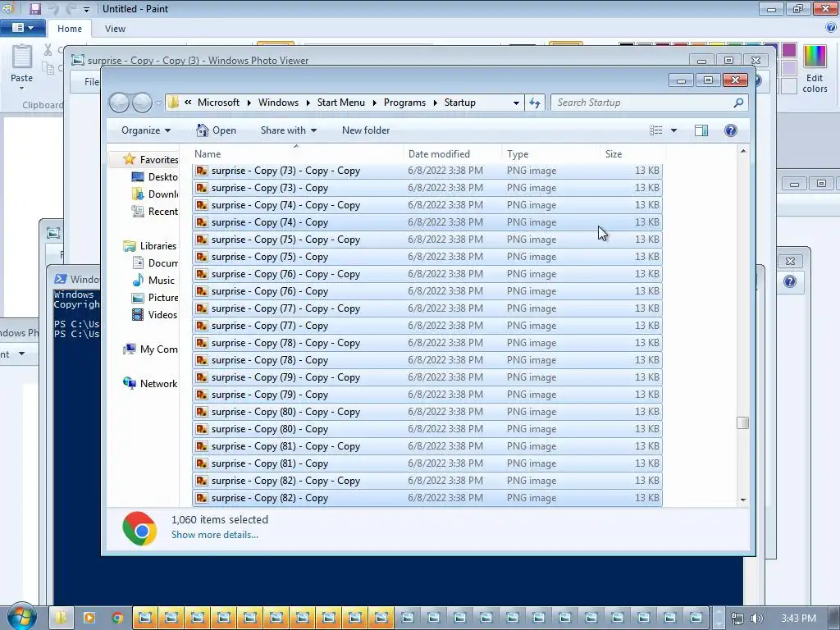Click the file list vertical scrollbar thumb
The width and height of the screenshot is (840, 630).
click(x=742, y=422)
